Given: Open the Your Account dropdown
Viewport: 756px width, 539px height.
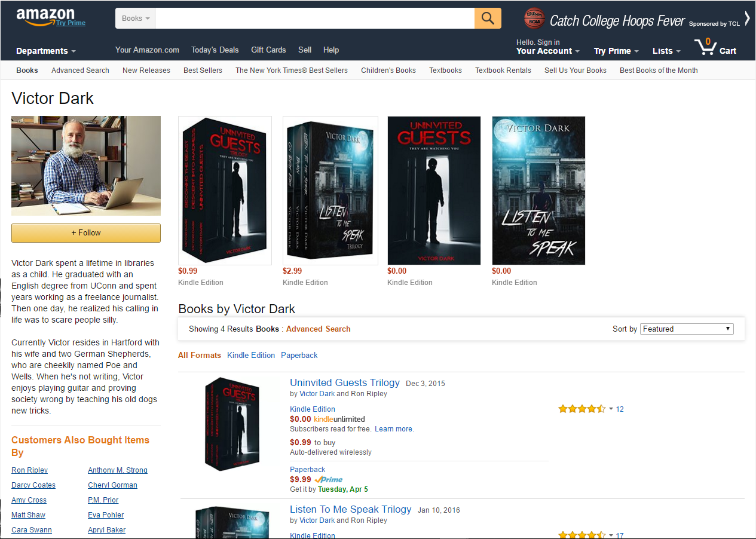Looking at the screenshot, I should click(548, 51).
